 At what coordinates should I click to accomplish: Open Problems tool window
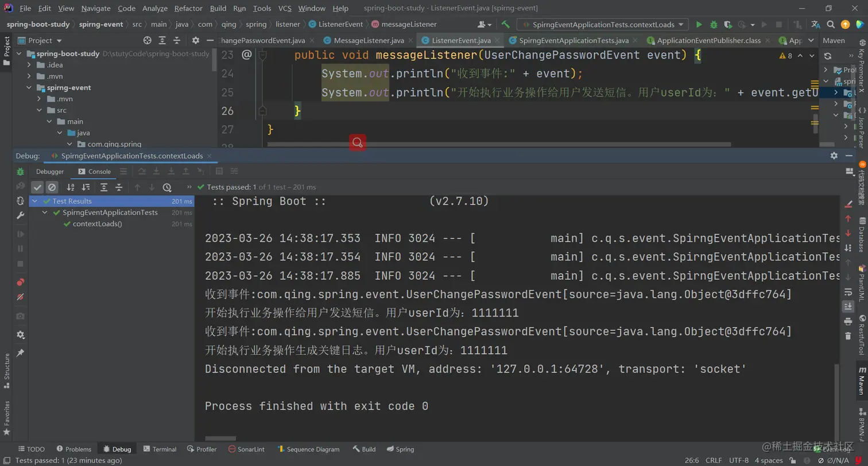coord(73,449)
